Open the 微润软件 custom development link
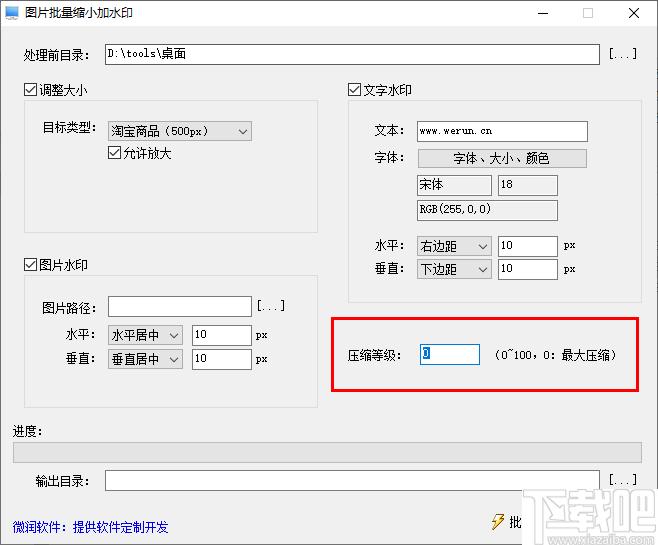Image resolution: width=658 pixels, height=545 pixels. click(90, 527)
